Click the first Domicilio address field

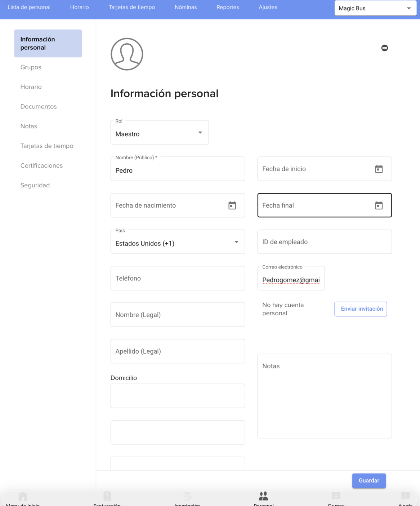tap(178, 396)
